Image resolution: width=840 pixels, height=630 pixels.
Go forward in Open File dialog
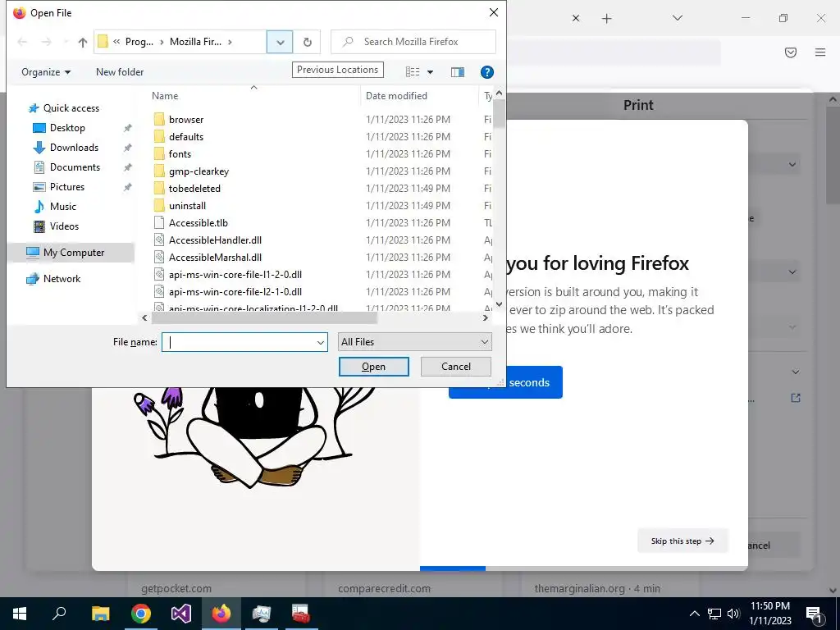[47, 42]
